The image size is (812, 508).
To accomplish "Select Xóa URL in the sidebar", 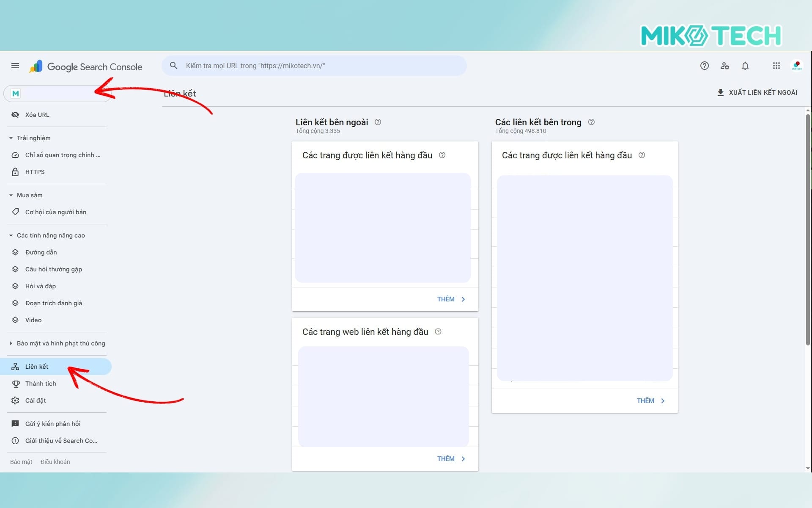I will click(37, 115).
